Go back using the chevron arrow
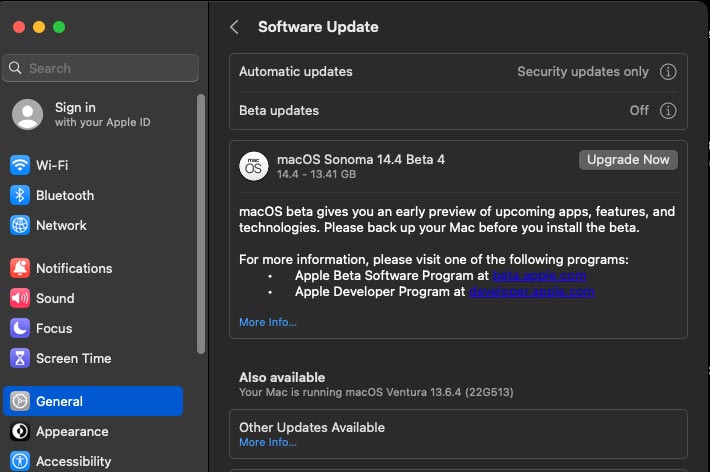 click(x=234, y=27)
